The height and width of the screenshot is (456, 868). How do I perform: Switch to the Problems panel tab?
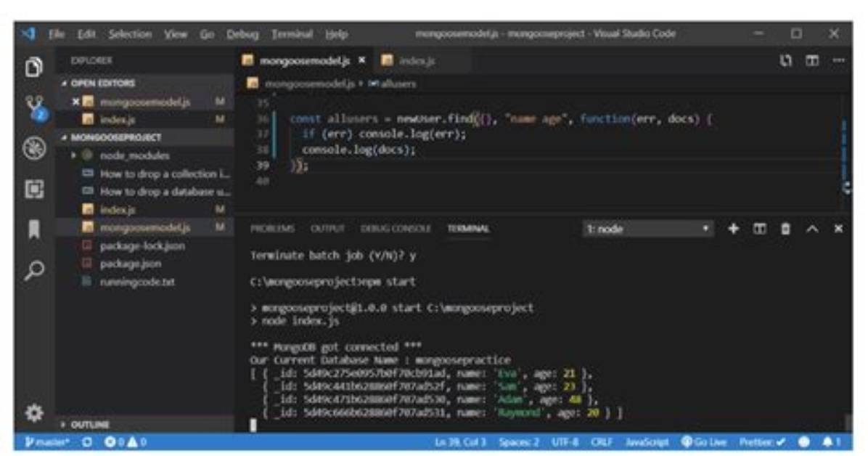point(272,228)
